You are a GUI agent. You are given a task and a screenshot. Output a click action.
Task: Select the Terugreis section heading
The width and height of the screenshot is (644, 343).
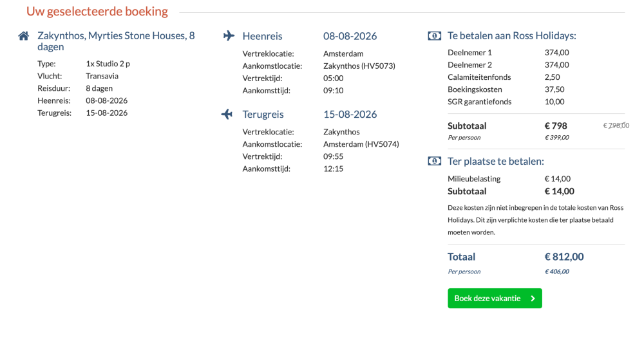(x=263, y=115)
